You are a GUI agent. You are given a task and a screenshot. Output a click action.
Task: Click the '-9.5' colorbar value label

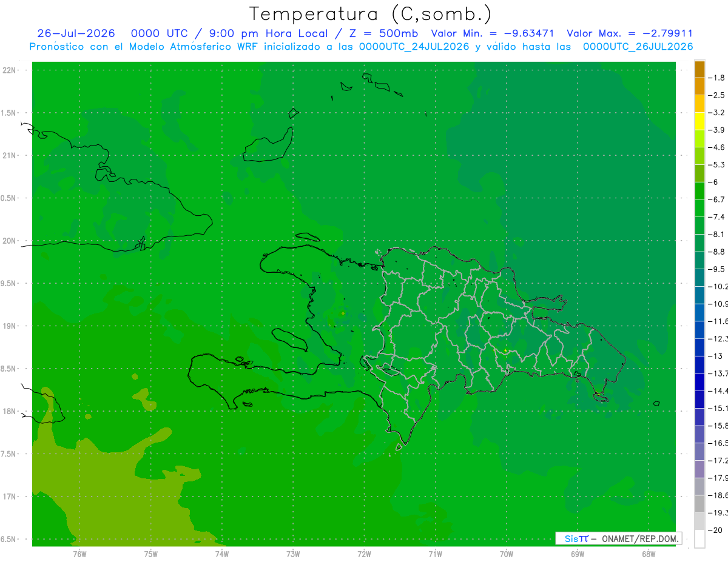[x=716, y=269]
